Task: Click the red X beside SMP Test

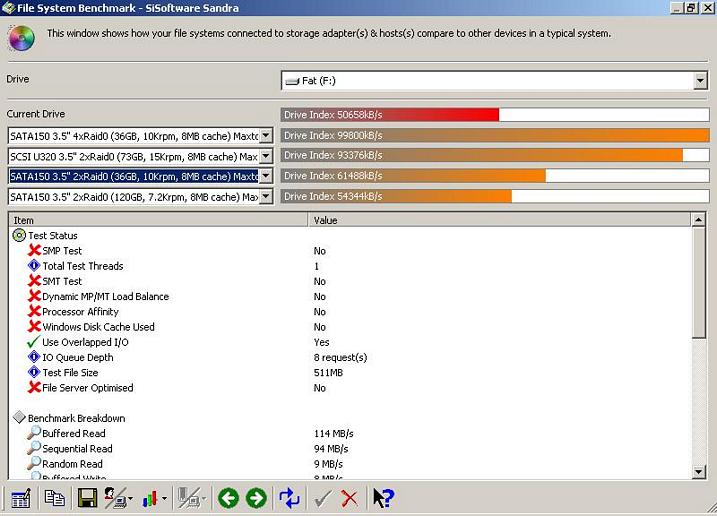Action: coord(34,250)
